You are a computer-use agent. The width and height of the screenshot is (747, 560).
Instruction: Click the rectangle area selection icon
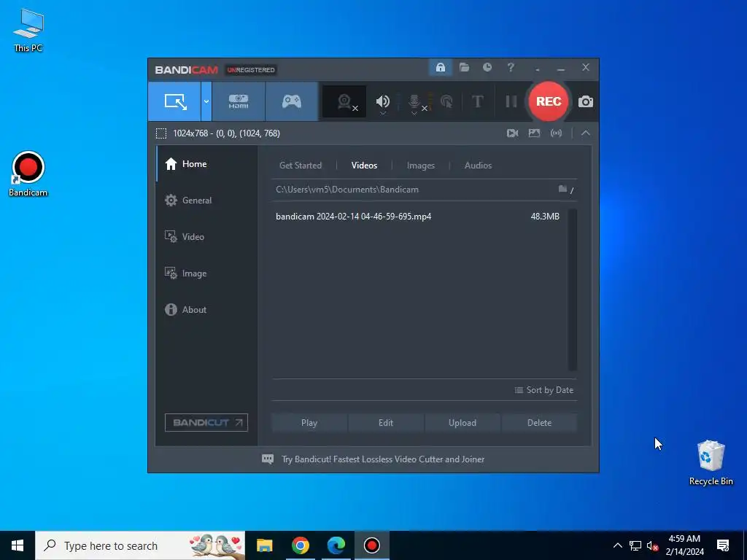coord(161,133)
